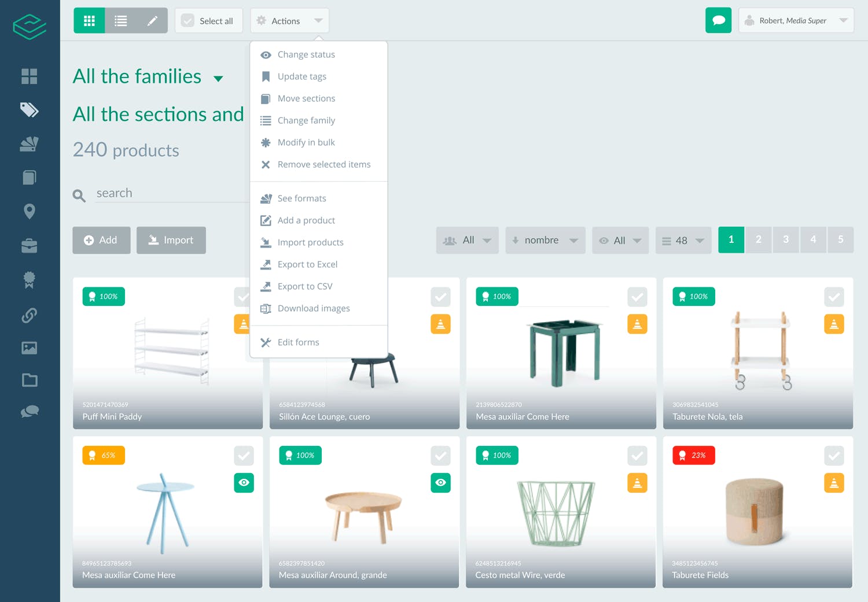Viewport: 868px width, 602px height.
Task: Open the link chain sidebar icon
Action: pos(30,315)
